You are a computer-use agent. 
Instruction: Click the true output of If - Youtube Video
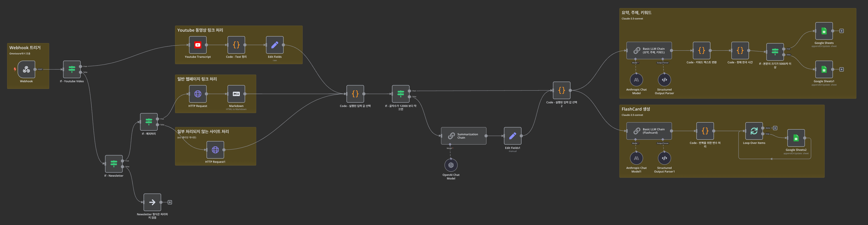(81, 66)
